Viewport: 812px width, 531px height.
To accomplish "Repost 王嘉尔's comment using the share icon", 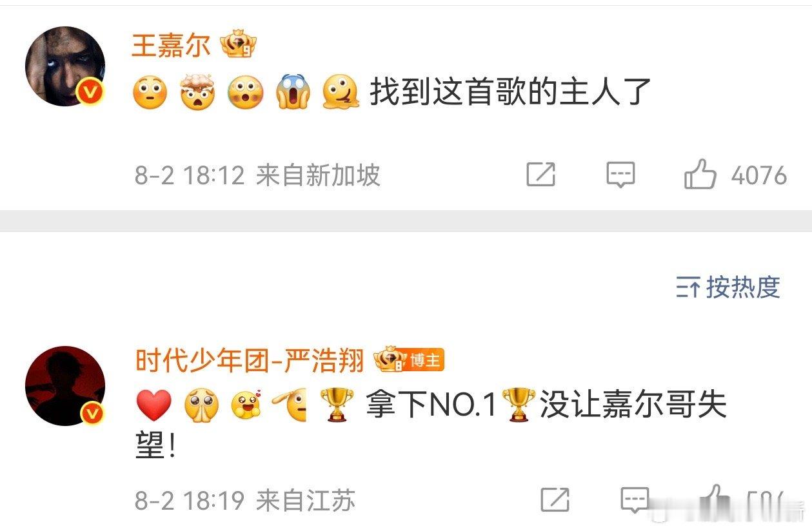I will click(x=540, y=175).
